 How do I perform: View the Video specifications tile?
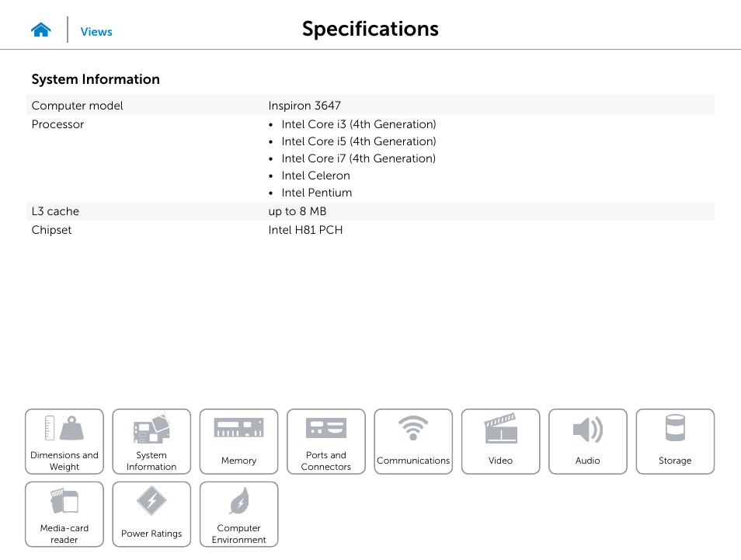tap(500, 441)
